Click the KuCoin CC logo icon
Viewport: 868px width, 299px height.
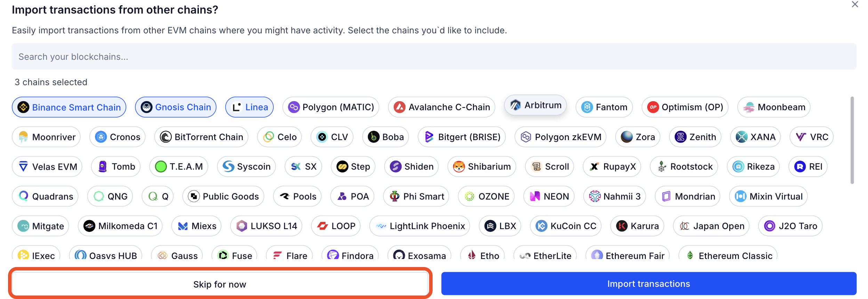pyautogui.click(x=541, y=226)
